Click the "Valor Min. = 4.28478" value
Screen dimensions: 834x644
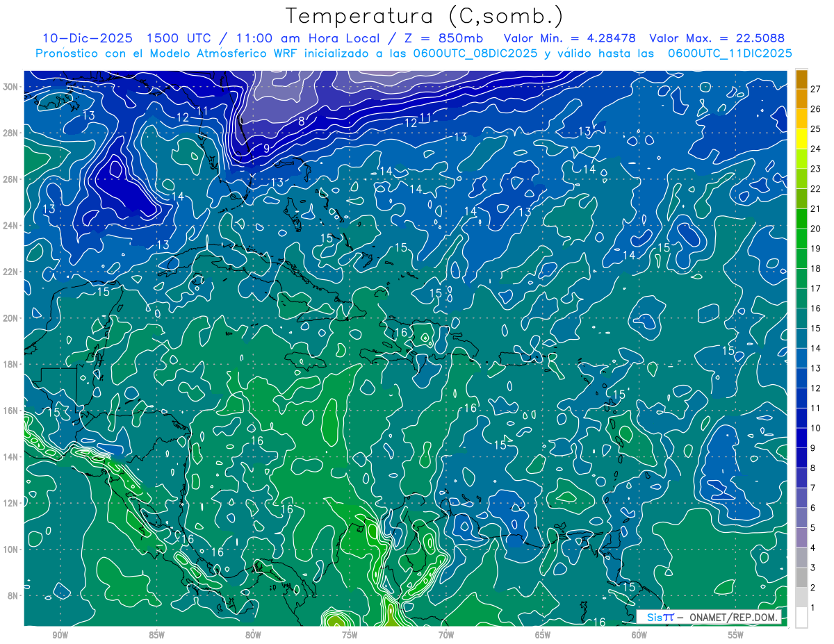point(570,38)
